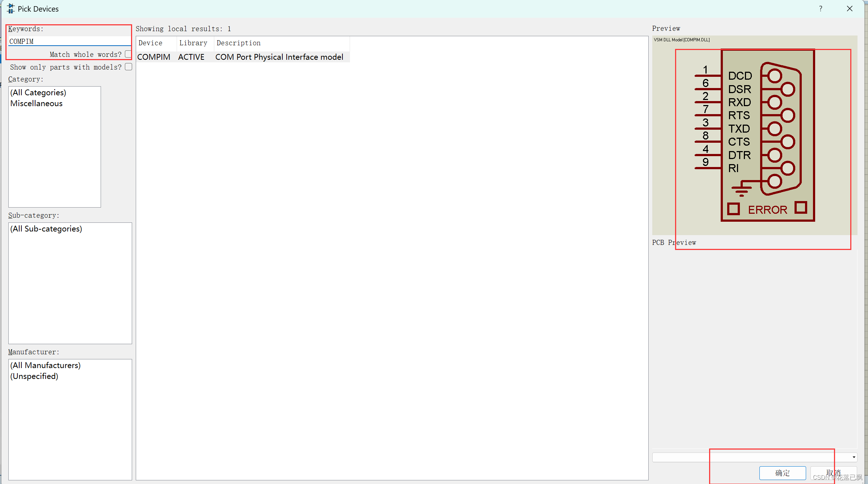The height and width of the screenshot is (484, 868).
Task: Click the help question mark icon
Action: (x=820, y=8)
